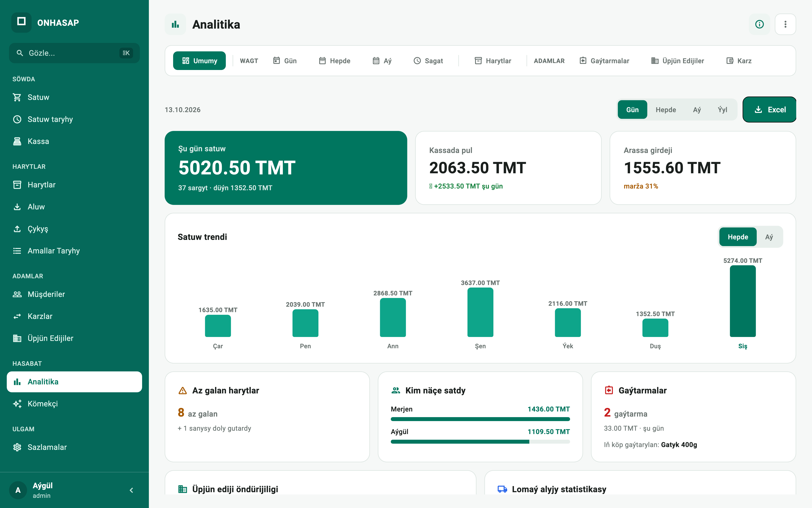The width and height of the screenshot is (812, 508).
Task: Open Müşderiler in sidebar
Action: point(74,294)
